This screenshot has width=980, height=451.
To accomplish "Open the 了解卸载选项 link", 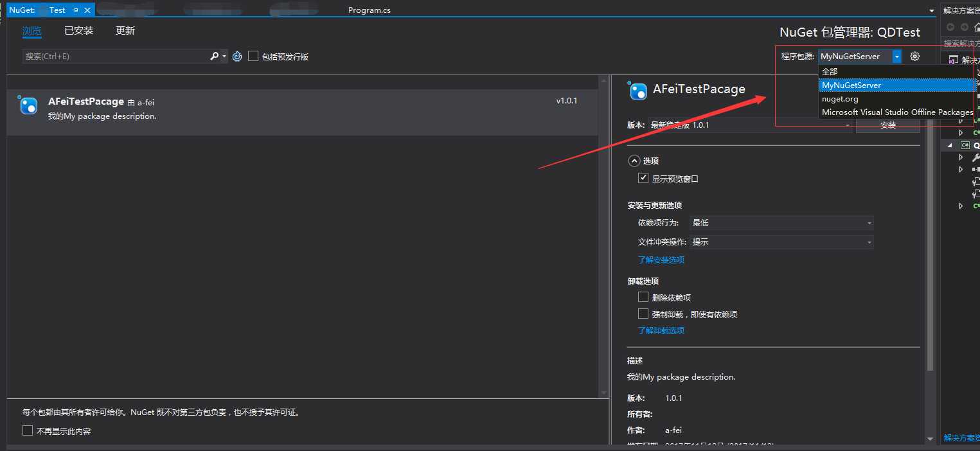I will [661, 330].
